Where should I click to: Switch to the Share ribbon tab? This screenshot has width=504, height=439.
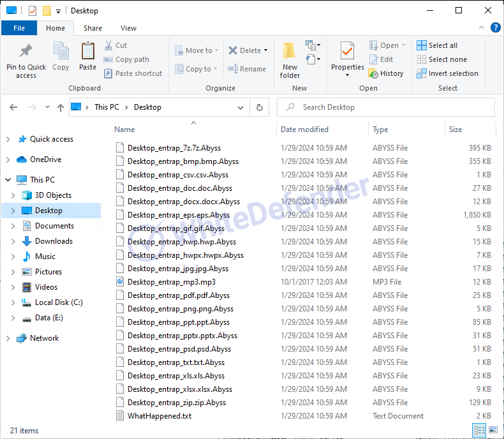pos(93,28)
